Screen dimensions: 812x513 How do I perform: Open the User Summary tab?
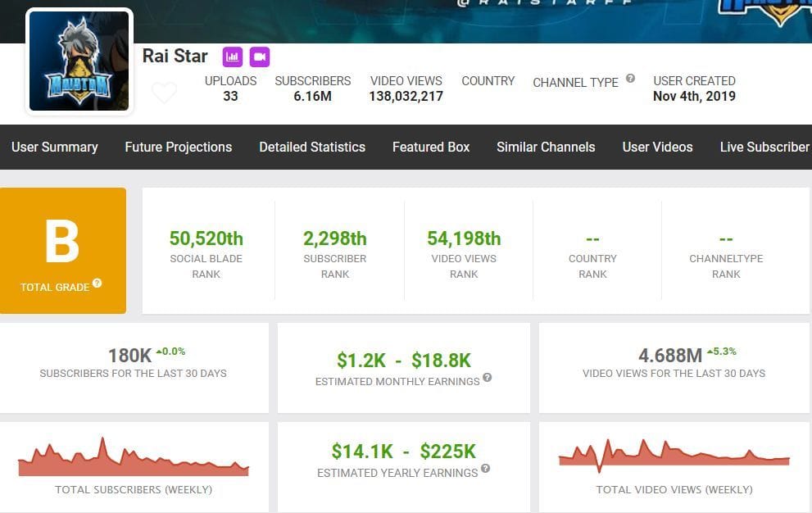(55, 148)
